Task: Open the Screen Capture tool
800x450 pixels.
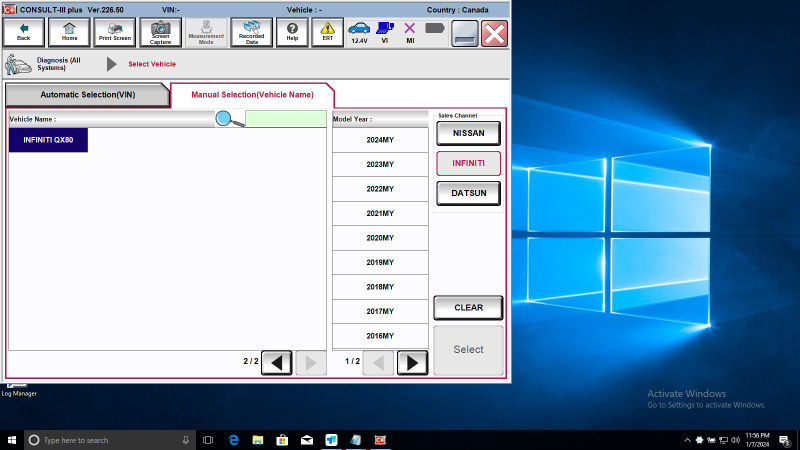Action: 160,33
